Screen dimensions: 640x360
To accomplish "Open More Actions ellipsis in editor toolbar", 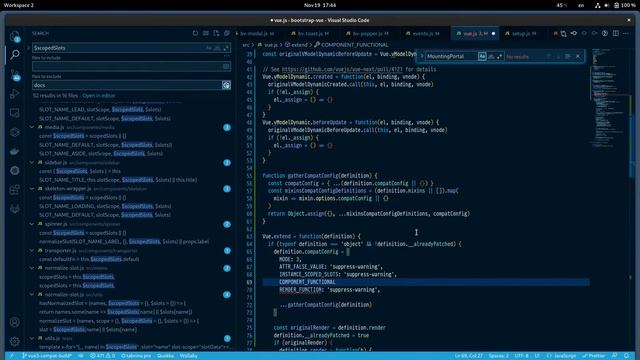I will [x=626, y=33].
